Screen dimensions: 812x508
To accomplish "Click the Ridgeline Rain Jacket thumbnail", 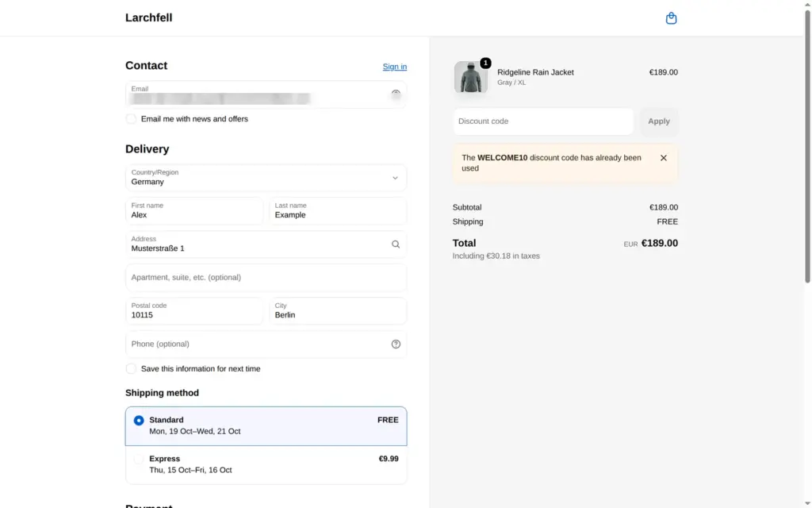I will click(471, 77).
